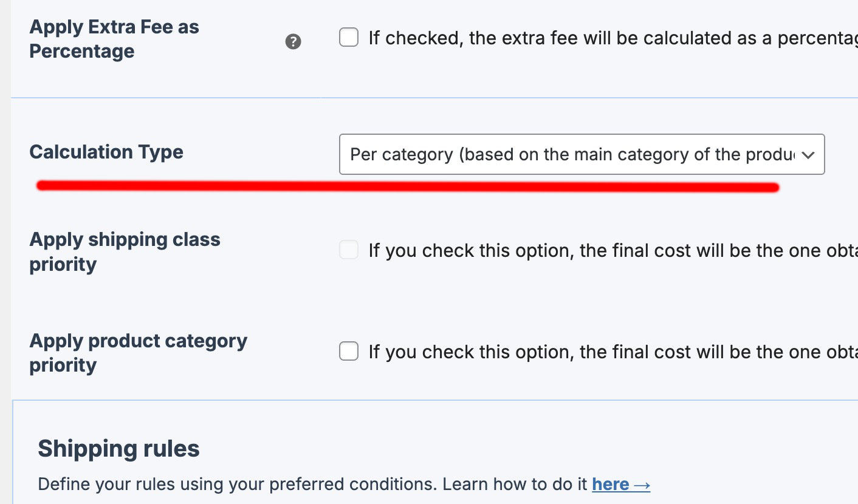This screenshot has width=858, height=504.
Task: Toggle the Apply shipping class priority checkbox
Action: [x=349, y=250]
